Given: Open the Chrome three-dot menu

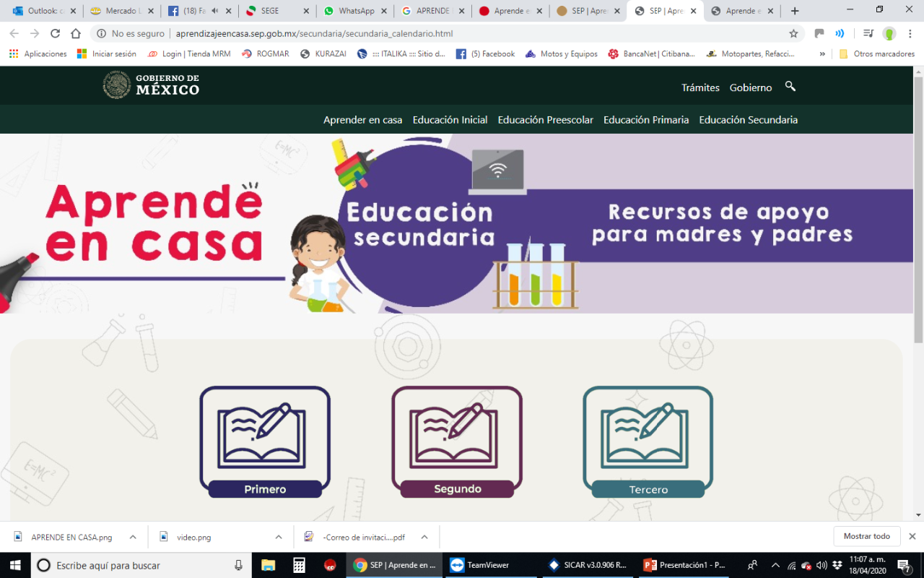Looking at the screenshot, I should (x=911, y=33).
